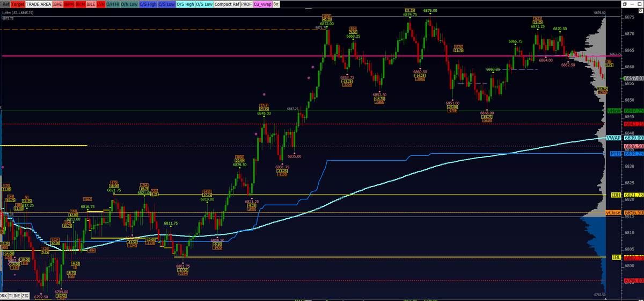Click the Compact Ref button
This screenshot has height=301, width=644.
tap(226, 4)
